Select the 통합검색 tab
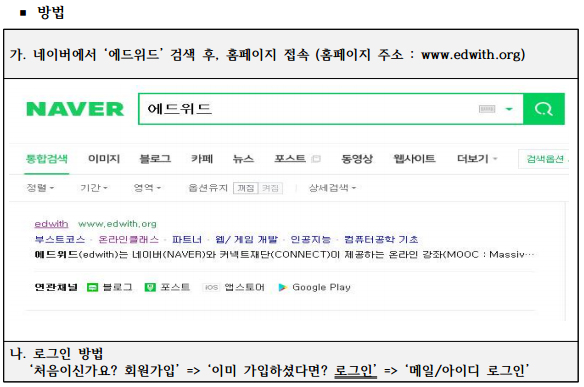 coord(47,159)
